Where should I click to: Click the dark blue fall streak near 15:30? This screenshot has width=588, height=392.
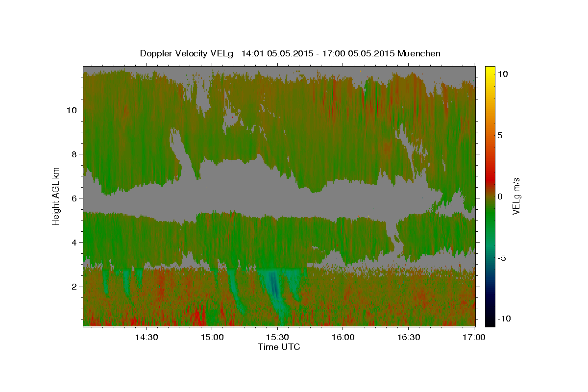tap(273, 286)
